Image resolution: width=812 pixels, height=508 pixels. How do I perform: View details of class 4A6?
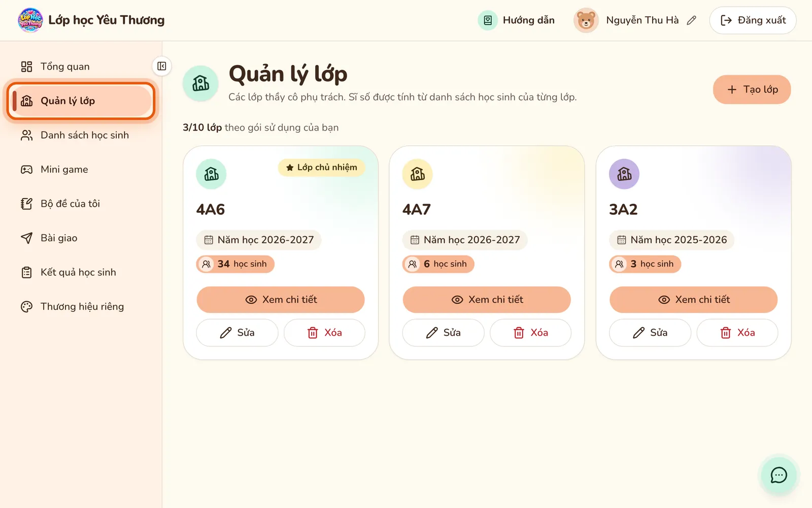click(x=281, y=300)
